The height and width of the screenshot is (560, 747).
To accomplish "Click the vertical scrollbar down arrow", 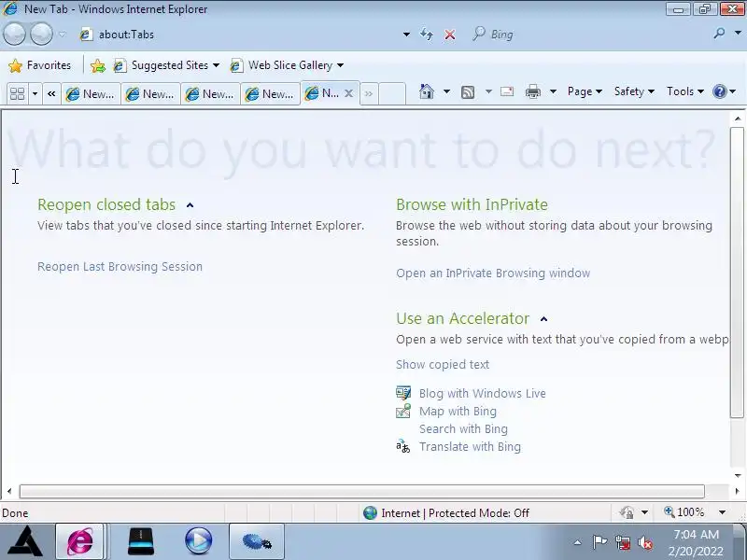I will click(x=738, y=475).
